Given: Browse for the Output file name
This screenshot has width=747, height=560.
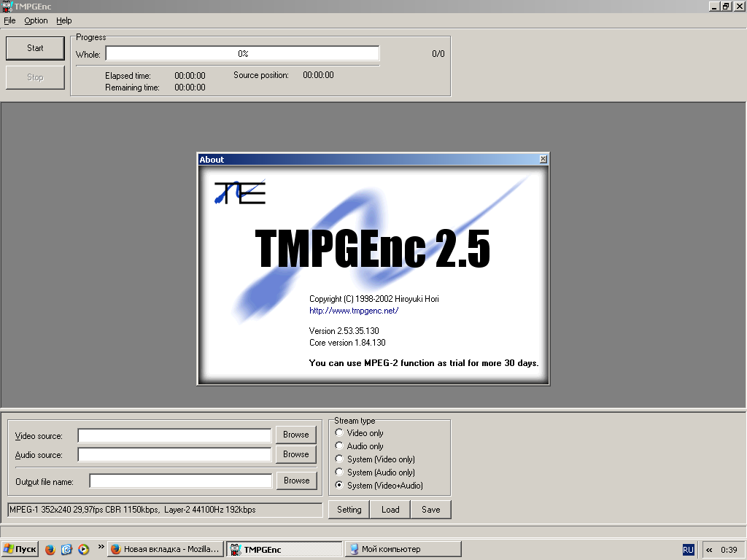Looking at the screenshot, I should 296,481.
